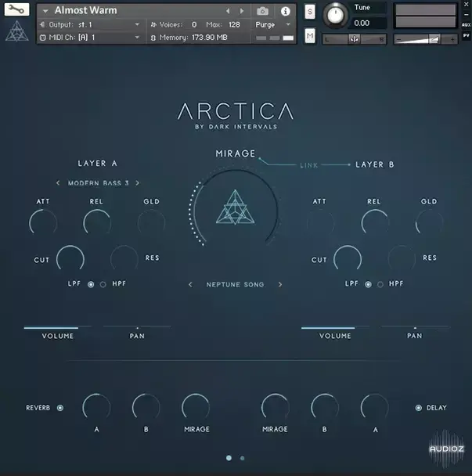
Task: Click Layer B RES knob
Action: click(402, 258)
